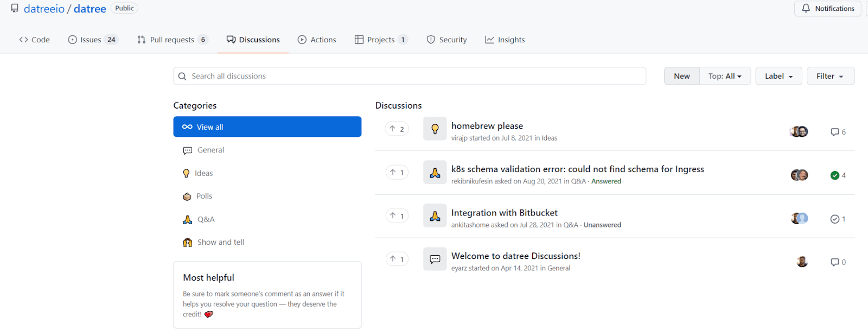Open the Pull requests tab
The height and width of the screenshot is (330, 868).
click(172, 40)
